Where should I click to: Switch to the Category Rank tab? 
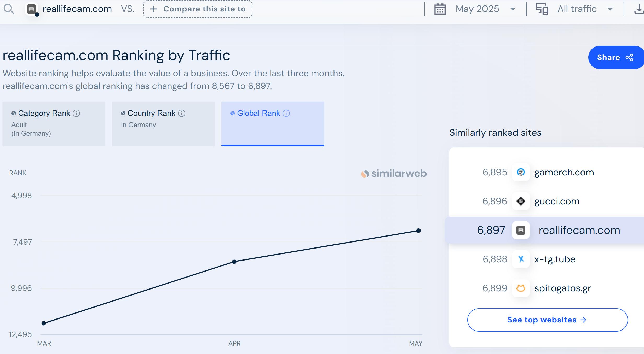(x=54, y=124)
